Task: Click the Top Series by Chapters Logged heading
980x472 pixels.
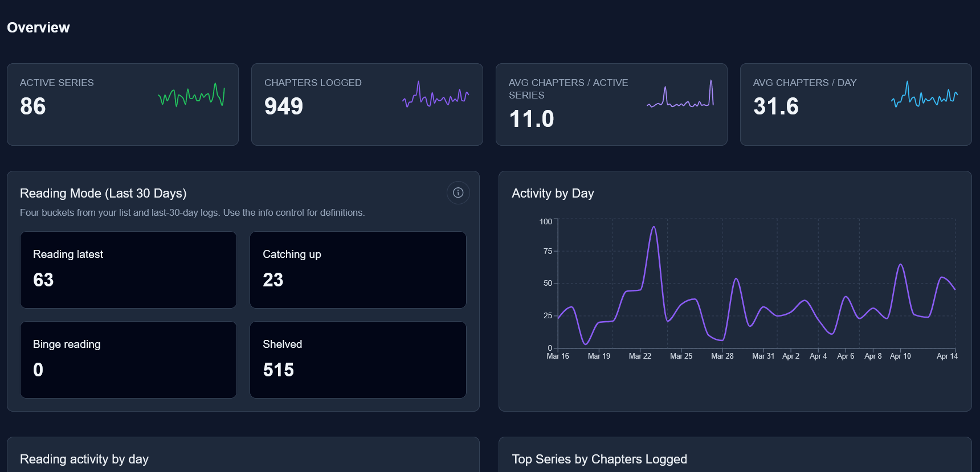Action: coord(599,459)
